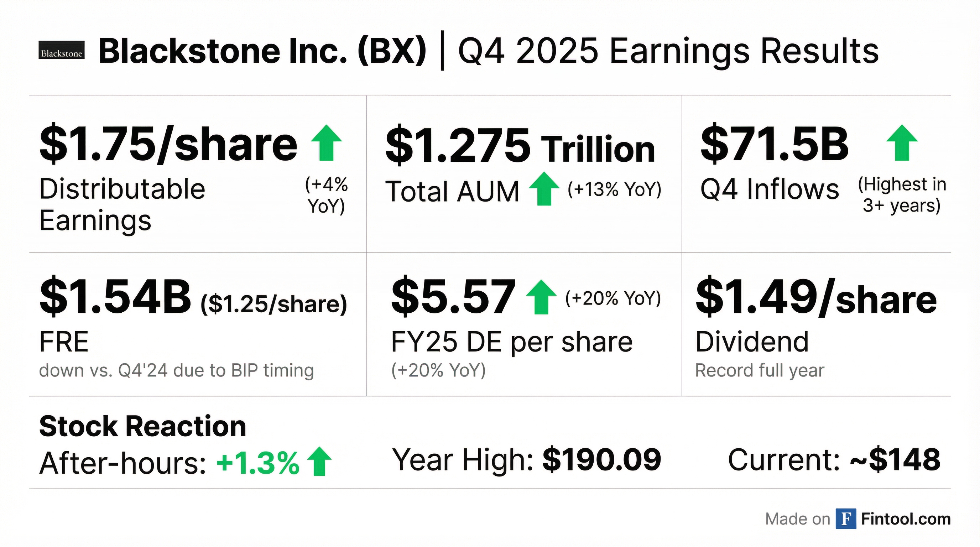Click the green arrow next to Total AUM
The image size is (980, 547).
pos(544,189)
